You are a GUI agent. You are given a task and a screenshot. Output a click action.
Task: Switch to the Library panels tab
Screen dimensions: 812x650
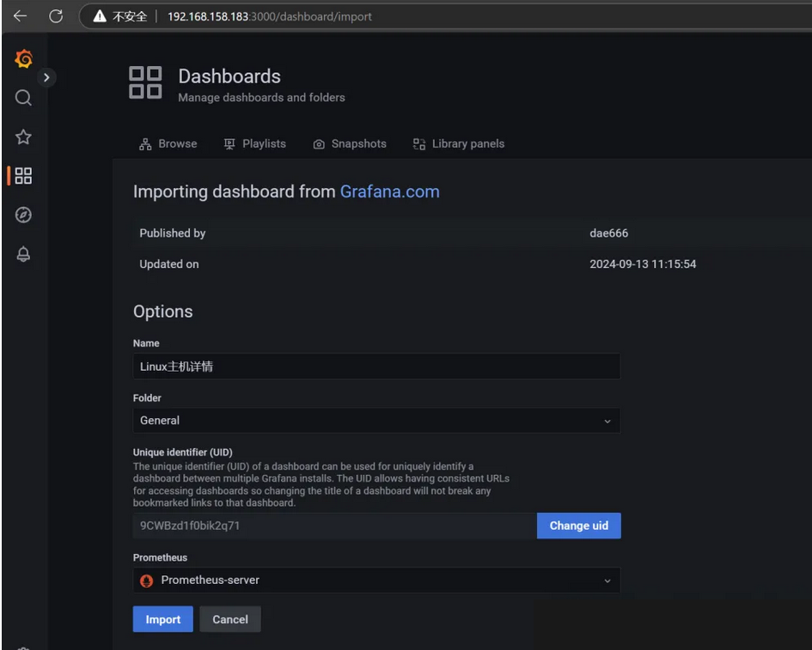459,144
